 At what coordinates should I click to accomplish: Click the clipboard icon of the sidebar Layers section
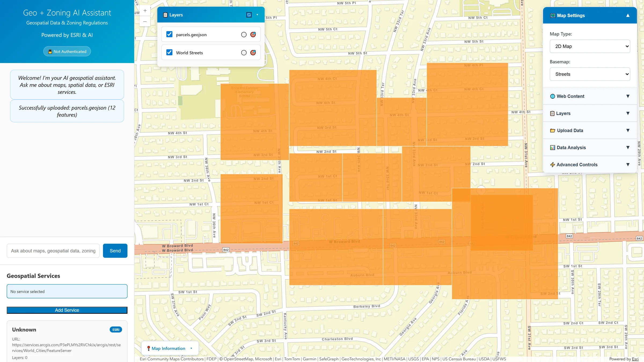552,113
